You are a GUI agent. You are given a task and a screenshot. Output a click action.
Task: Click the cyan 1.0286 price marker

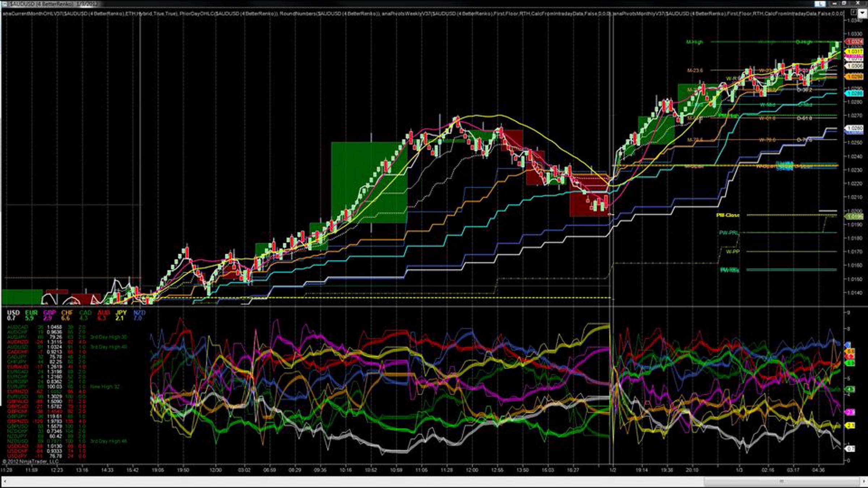tap(854, 93)
